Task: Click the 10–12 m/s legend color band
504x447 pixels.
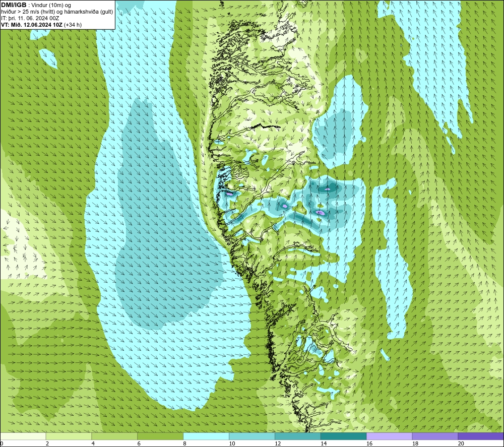Action: click(252, 436)
